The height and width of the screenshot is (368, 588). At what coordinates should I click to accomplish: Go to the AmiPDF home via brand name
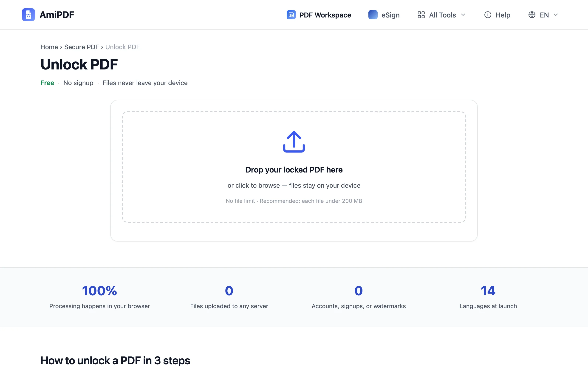pos(57,15)
